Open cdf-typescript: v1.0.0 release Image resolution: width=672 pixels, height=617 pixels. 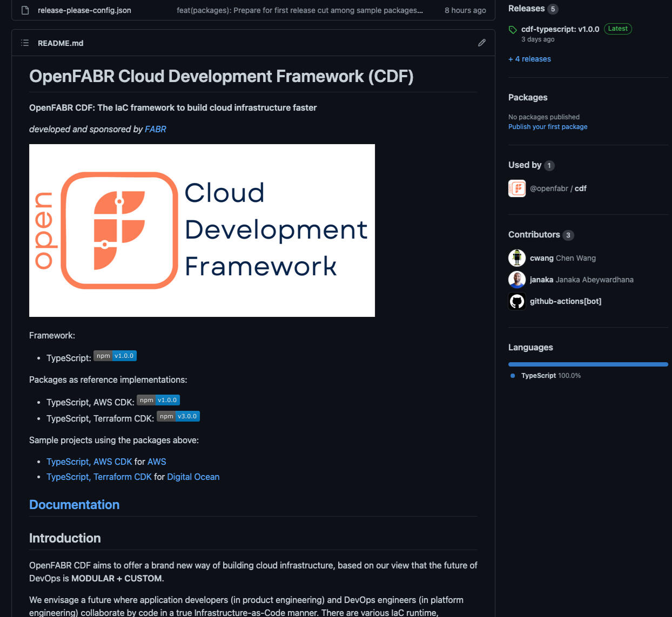click(560, 29)
